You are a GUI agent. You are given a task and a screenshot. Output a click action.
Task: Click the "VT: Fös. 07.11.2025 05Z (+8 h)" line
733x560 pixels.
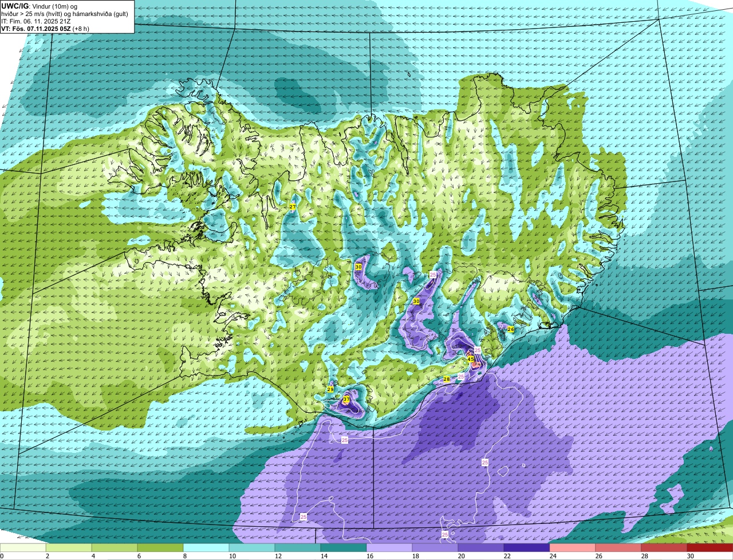[x=45, y=29]
